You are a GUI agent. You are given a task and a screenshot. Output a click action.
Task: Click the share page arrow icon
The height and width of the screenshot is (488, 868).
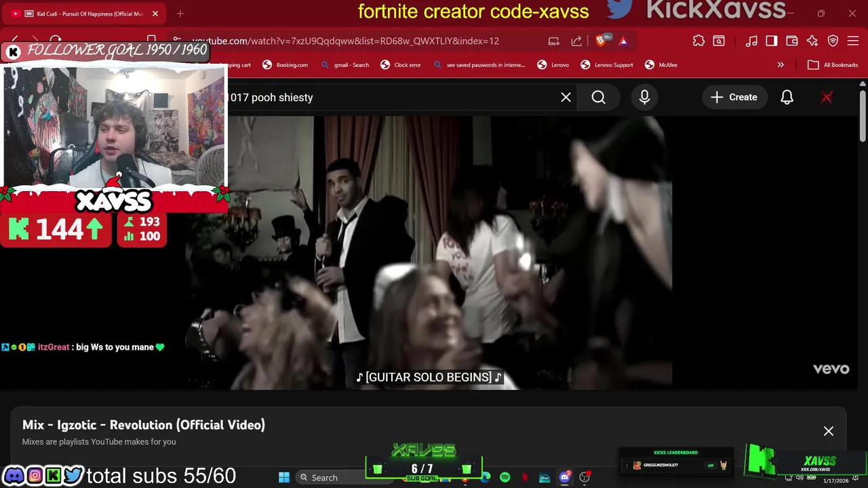(576, 41)
